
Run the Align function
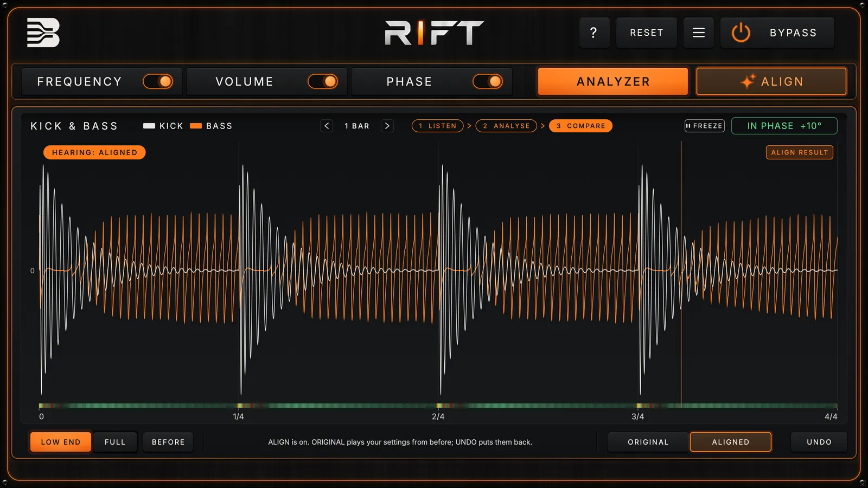(x=771, y=81)
